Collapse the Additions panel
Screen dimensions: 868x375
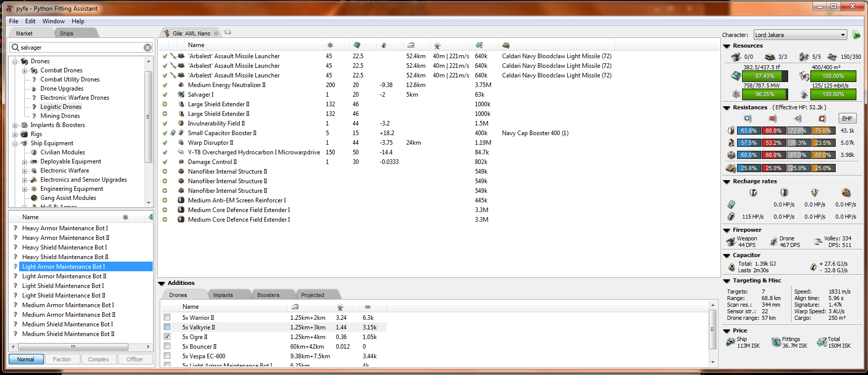162,283
